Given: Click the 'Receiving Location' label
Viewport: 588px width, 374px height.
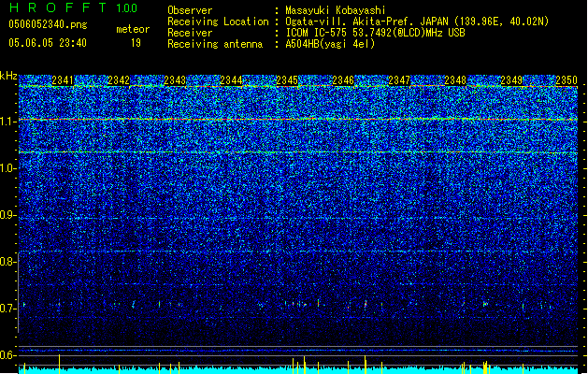Looking at the screenshot, I should pos(218,22).
